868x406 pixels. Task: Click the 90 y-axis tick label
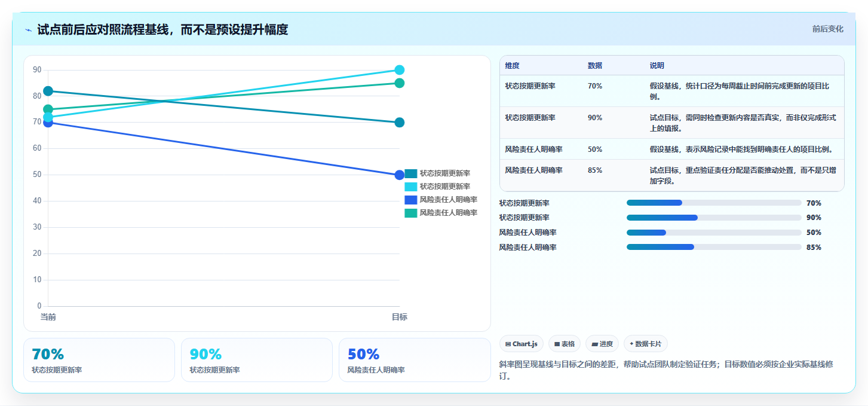tap(37, 70)
